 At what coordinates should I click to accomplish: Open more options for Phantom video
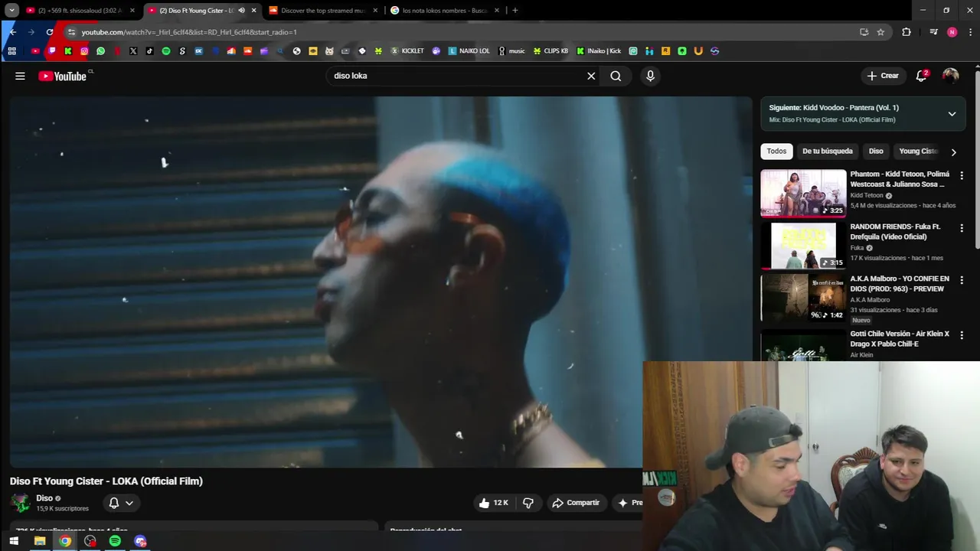(x=962, y=175)
